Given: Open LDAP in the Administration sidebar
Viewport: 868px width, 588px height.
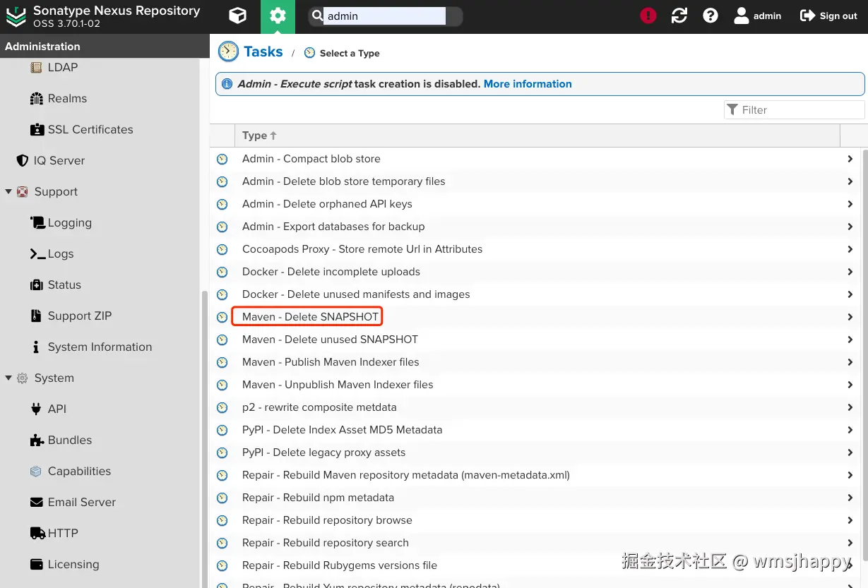Looking at the screenshot, I should coord(62,67).
